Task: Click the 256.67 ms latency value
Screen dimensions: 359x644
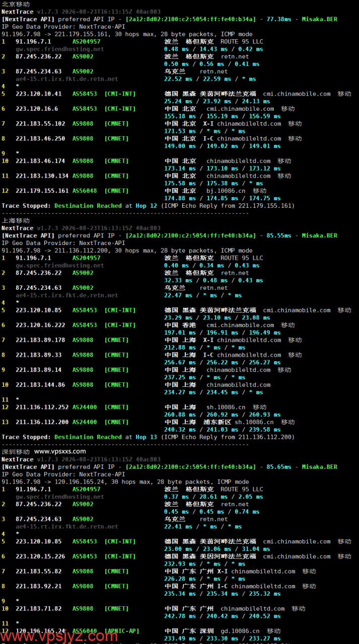Action: 180,362
